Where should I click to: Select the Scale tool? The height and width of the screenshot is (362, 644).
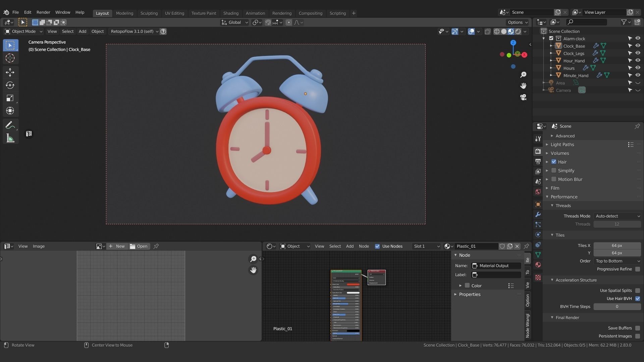point(10,98)
